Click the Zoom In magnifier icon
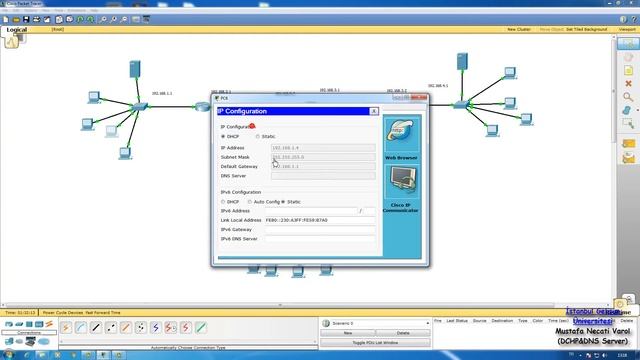640x360 pixels. (x=103, y=20)
